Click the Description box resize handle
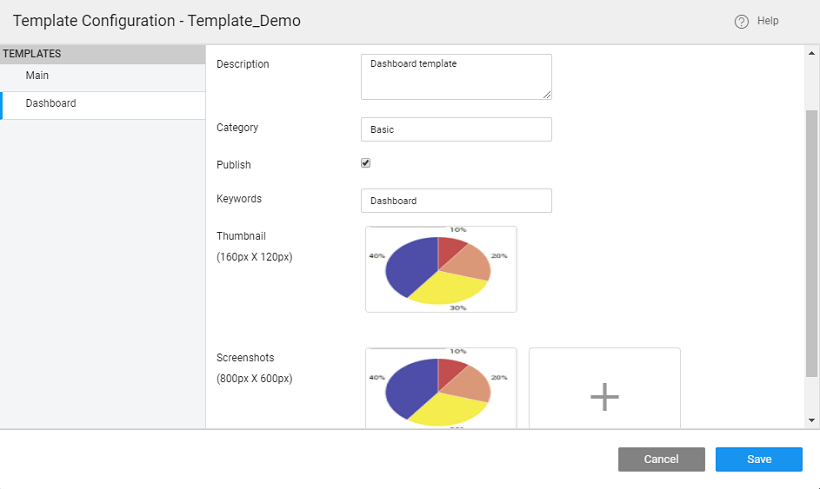 click(x=546, y=95)
